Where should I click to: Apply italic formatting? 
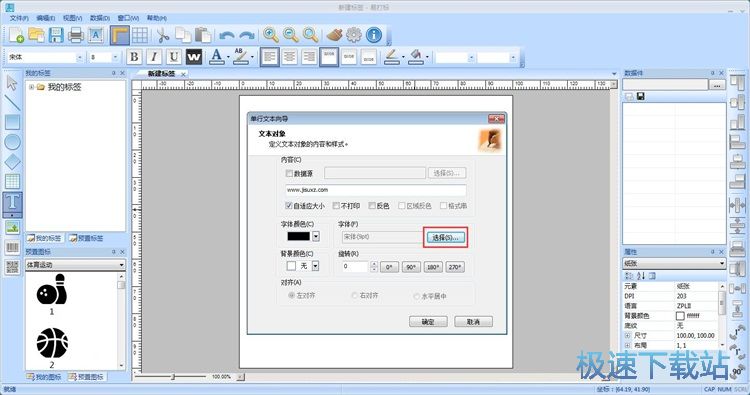point(154,57)
